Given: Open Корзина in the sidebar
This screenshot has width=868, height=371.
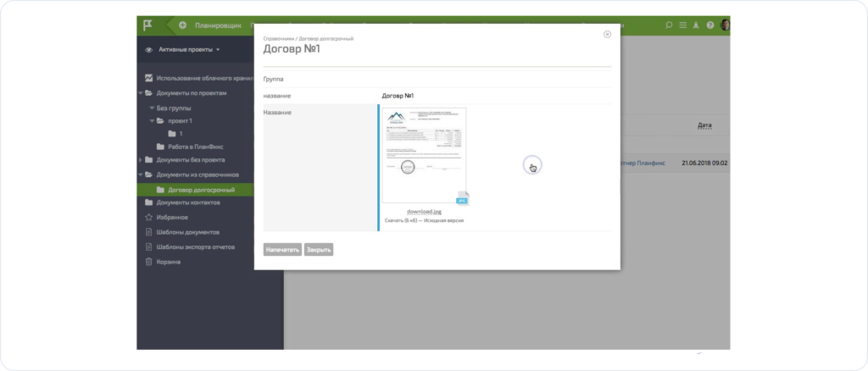Looking at the screenshot, I should pos(168,262).
